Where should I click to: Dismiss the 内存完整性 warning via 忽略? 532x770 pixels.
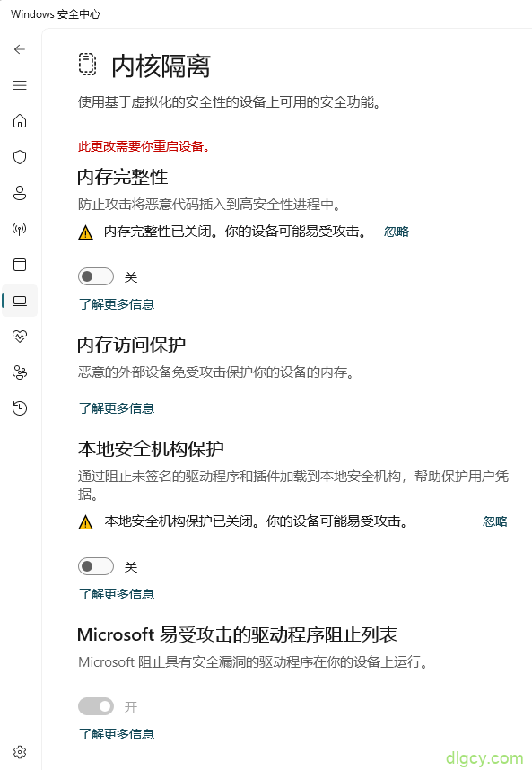397,231
